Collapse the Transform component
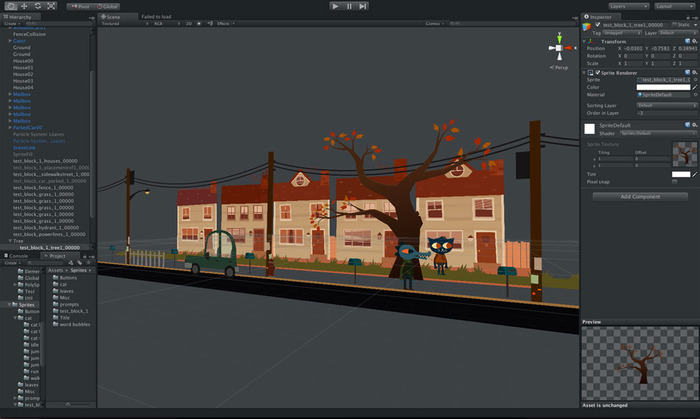 pos(584,41)
